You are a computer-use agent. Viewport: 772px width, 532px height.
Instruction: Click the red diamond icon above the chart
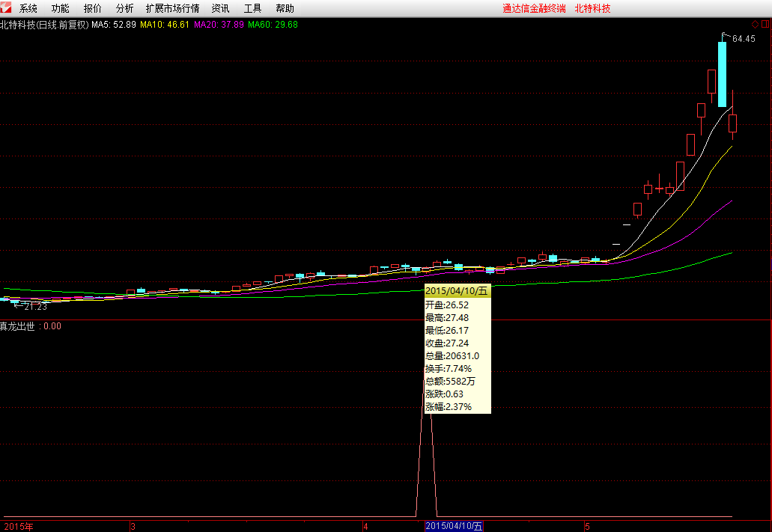(x=755, y=24)
